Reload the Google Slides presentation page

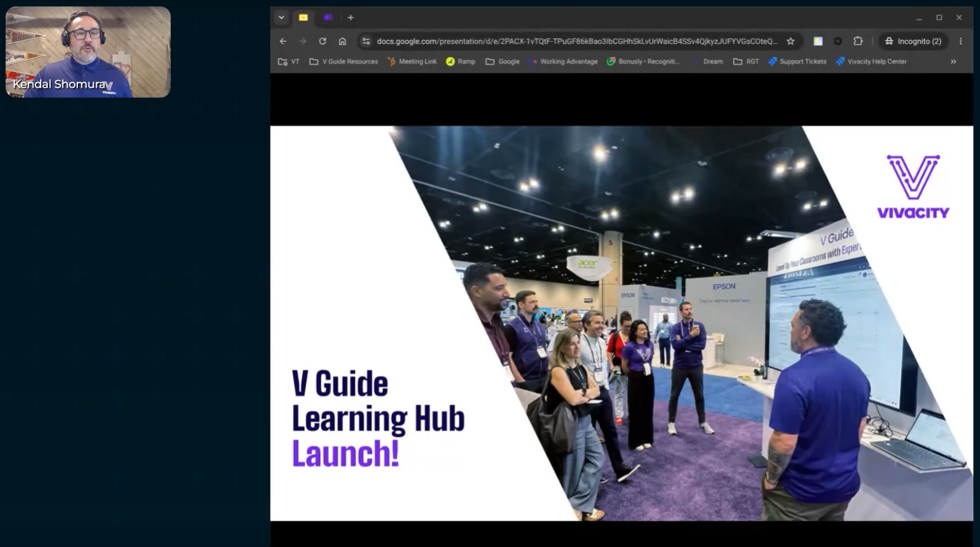click(x=323, y=41)
